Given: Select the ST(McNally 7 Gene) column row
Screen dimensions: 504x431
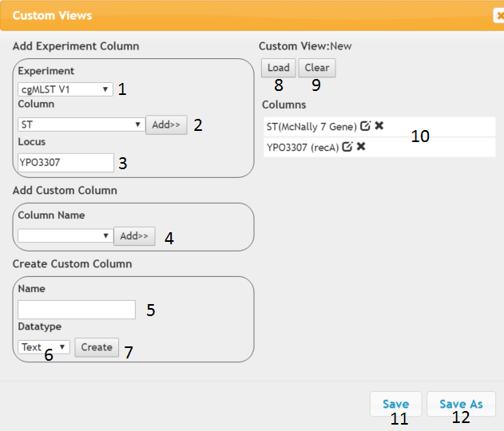Looking at the screenshot, I should pos(379,127).
